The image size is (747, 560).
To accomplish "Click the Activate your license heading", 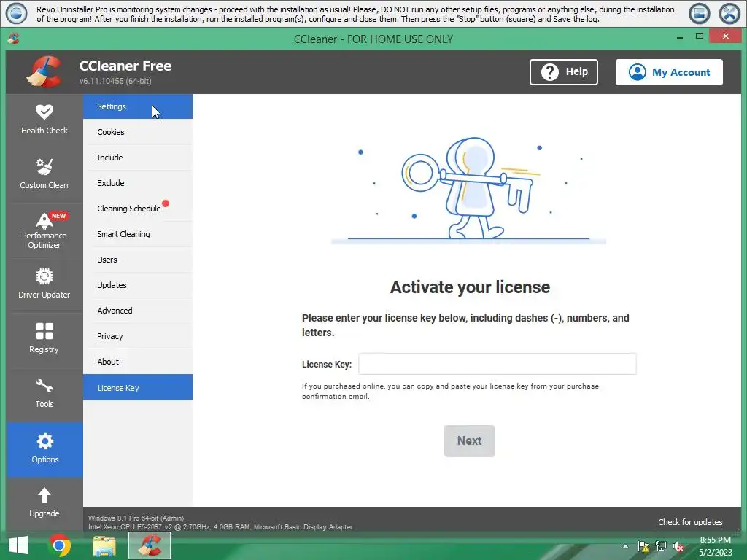I will [x=470, y=287].
